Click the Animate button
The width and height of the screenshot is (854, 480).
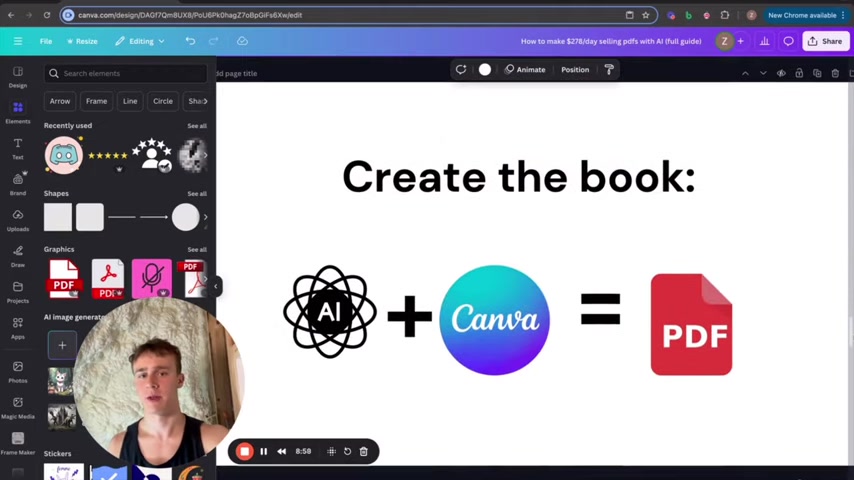pyautogui.click(x=525, y=70)
